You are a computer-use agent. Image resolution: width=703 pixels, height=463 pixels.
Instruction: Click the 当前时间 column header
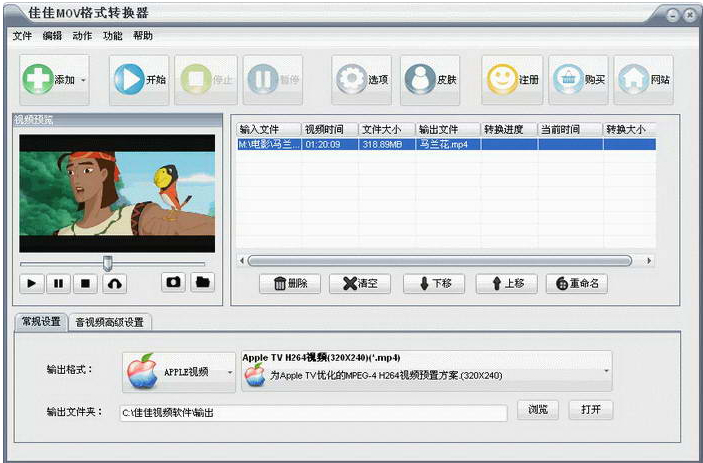tap(570, 130)
